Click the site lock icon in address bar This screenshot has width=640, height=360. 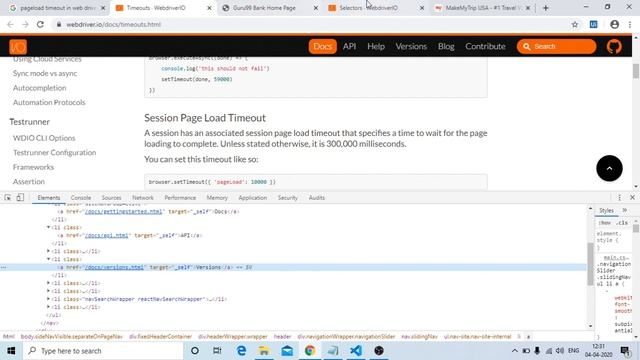(59, 24)
